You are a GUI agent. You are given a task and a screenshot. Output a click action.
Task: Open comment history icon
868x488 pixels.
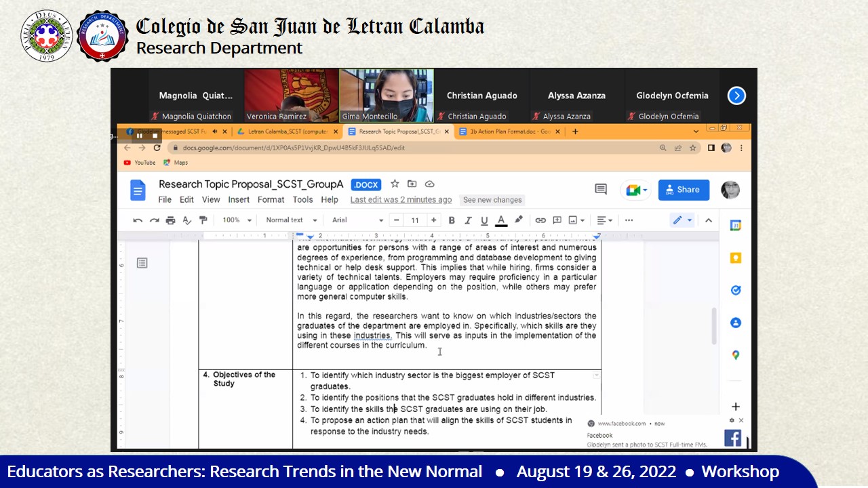point(601,190)
